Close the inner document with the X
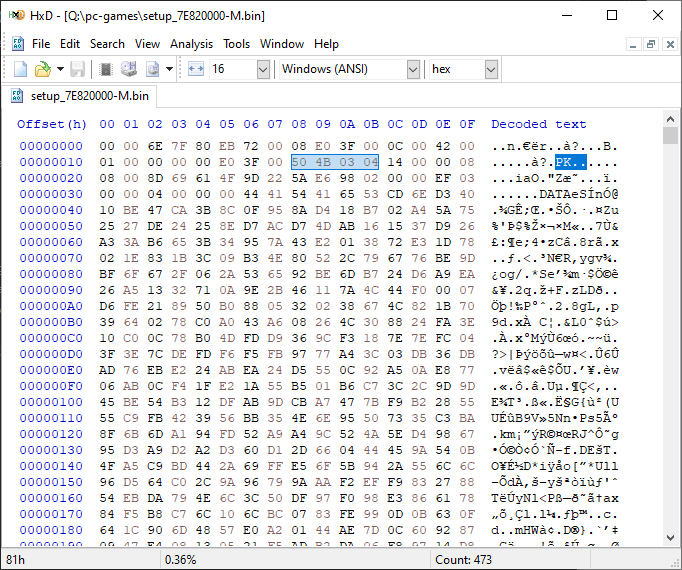The width and height of the screenshot is (682, 570). (x=670, y=44)
